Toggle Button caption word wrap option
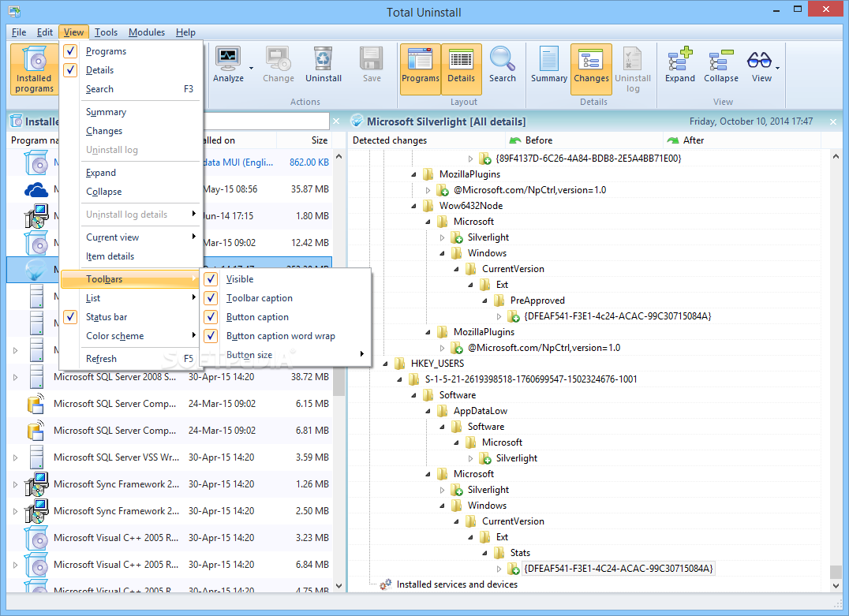This screenshot has width=849, height=616. (x=211, y=336)
